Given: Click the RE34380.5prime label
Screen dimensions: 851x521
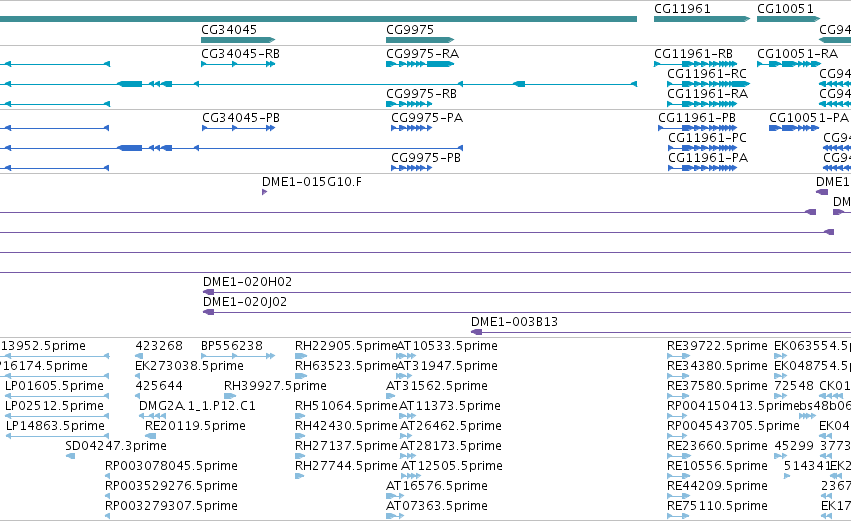Looking at the screenshot, I should coord(717,366).
